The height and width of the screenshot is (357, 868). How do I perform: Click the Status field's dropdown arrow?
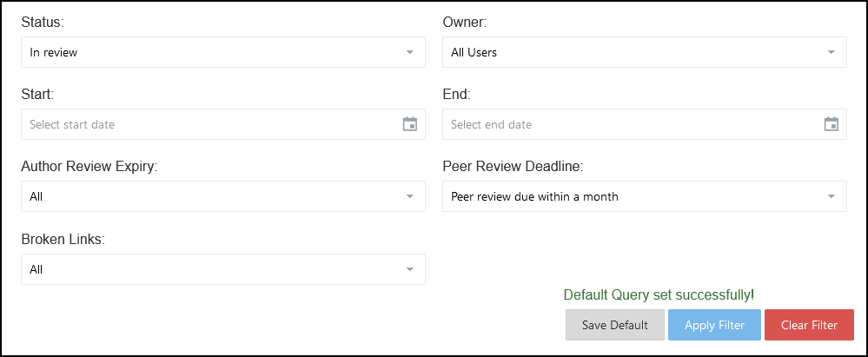point(410,52)
